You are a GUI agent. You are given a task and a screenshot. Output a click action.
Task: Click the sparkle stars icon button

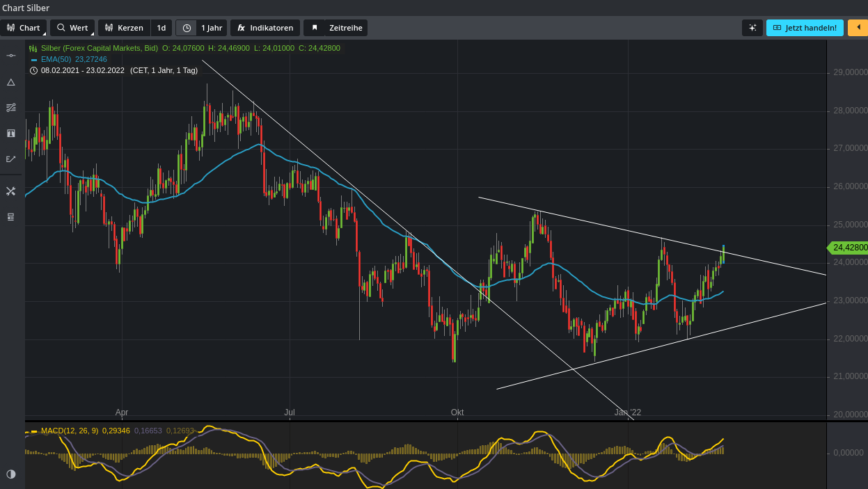pos(752,28)
